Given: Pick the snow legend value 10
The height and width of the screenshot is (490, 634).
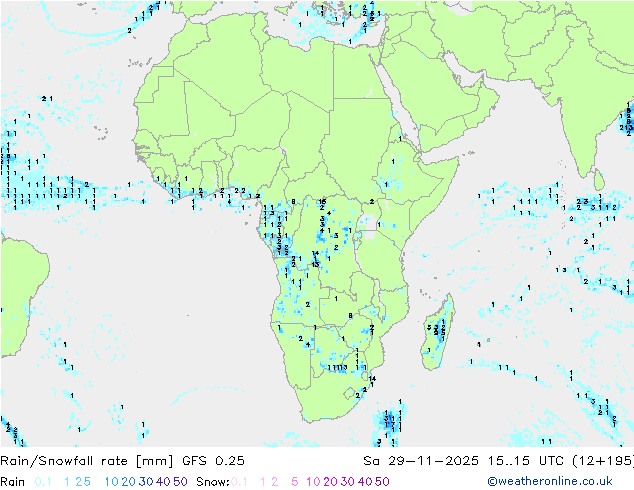Looking at the screenshot, I should [313, 482].
